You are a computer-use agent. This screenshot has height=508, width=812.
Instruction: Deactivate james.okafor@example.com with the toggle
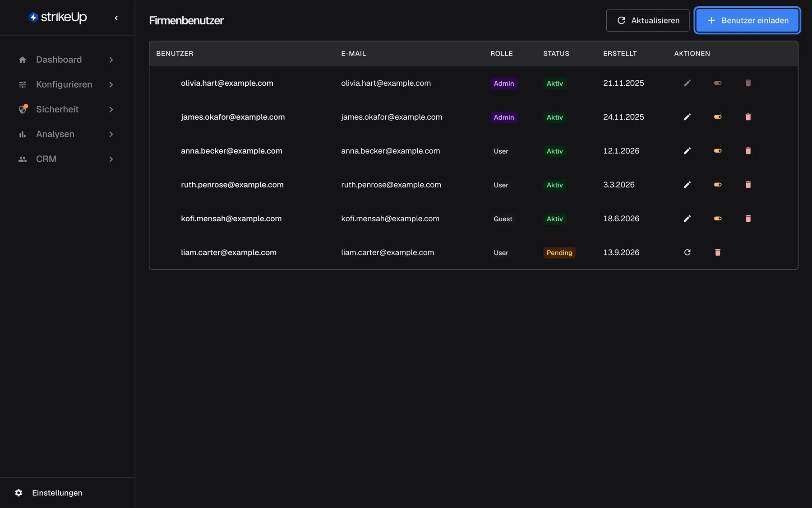click(x=718, y=117)
